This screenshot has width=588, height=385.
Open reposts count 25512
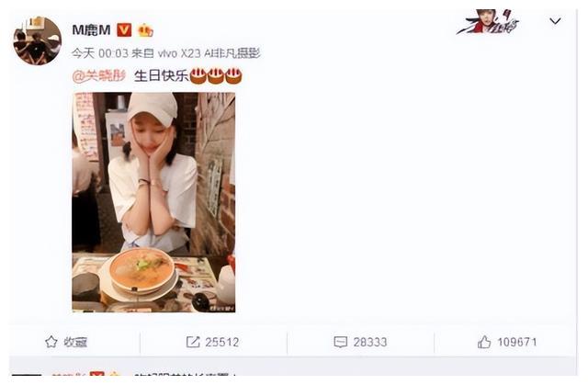(x=222, y=342)
